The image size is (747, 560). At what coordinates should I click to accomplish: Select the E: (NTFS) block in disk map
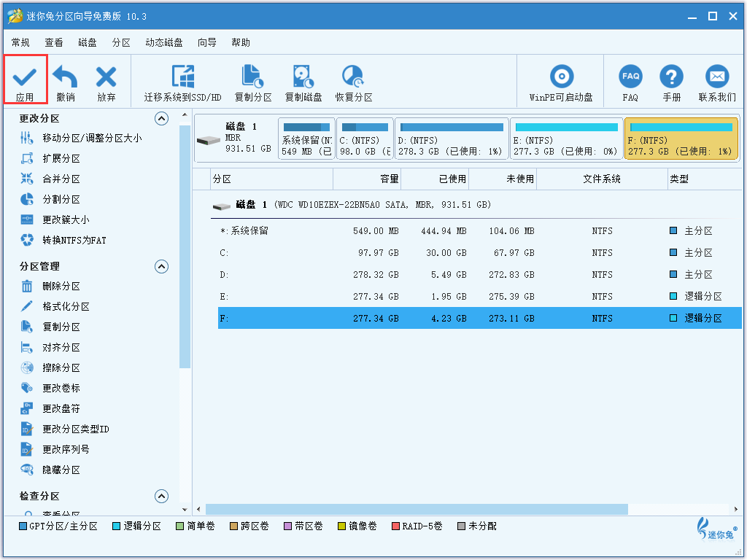click(566, 139)
